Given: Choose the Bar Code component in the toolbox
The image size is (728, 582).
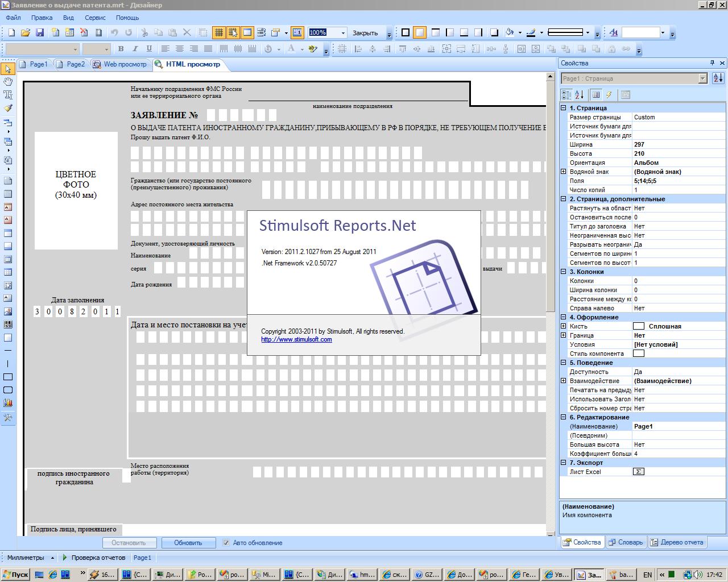Looking at the screenshot, I should 8,325.
